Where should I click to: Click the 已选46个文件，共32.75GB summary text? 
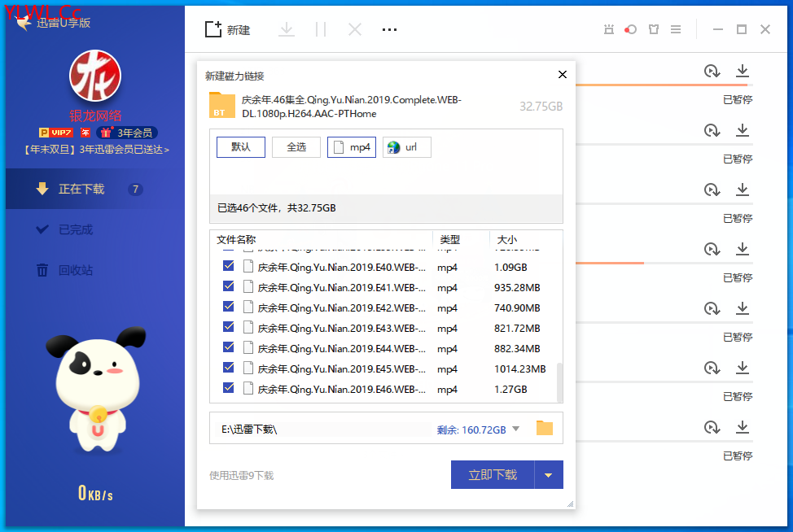click(x=277, y=208)
